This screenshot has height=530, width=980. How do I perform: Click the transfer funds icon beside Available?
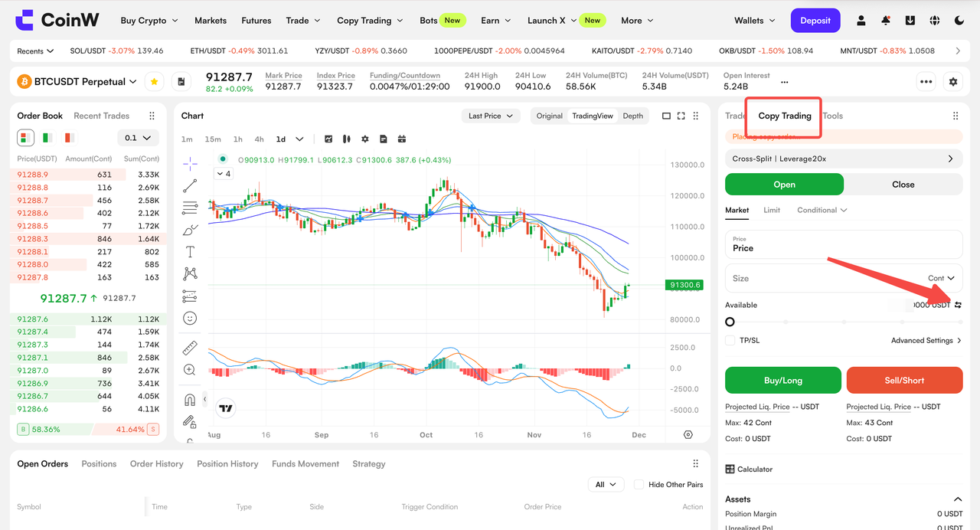click(x=958, y=305)
